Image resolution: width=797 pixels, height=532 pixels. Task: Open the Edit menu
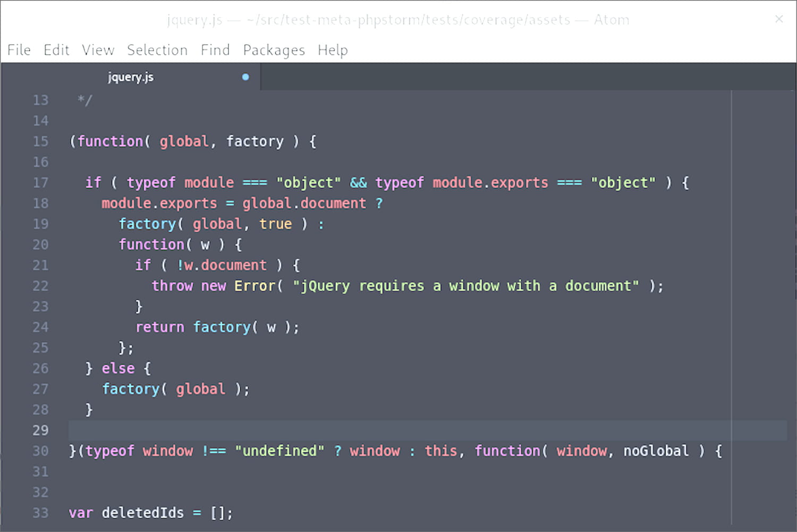(x=56, y=49)
